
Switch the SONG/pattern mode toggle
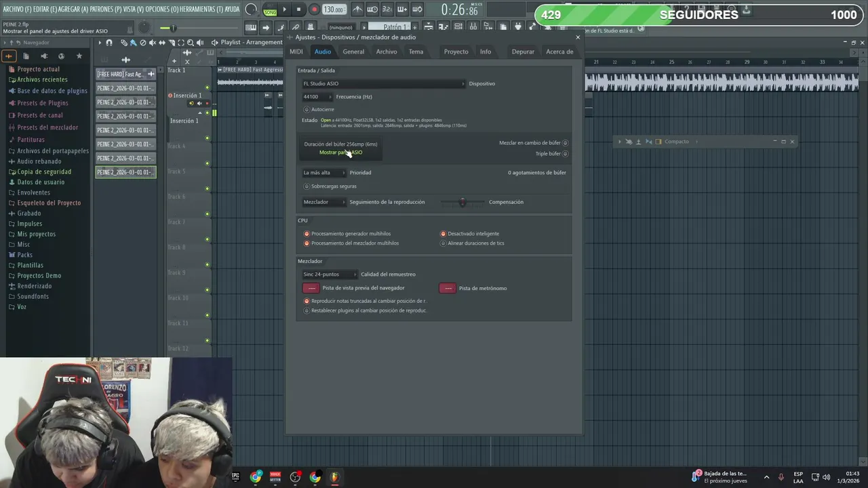270,9
